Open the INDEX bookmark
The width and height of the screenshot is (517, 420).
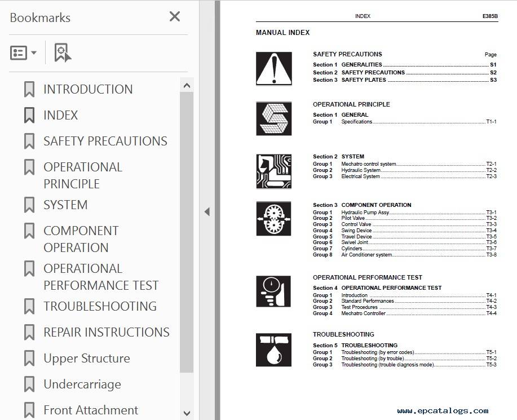click(x=61, y=116)
